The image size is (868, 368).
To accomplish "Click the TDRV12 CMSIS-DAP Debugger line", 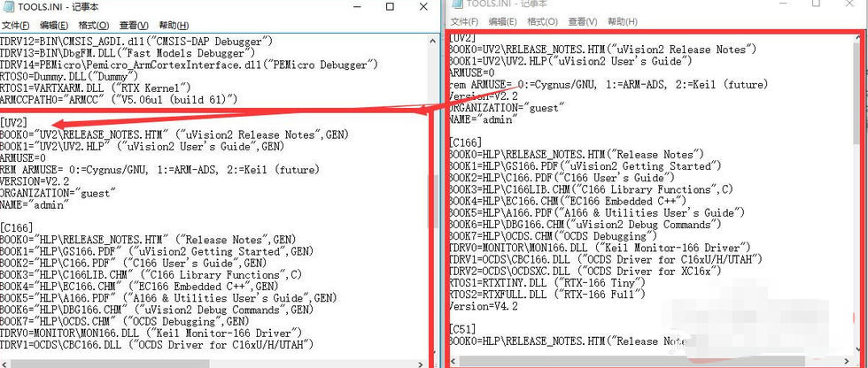I will [x=136, y=42].
